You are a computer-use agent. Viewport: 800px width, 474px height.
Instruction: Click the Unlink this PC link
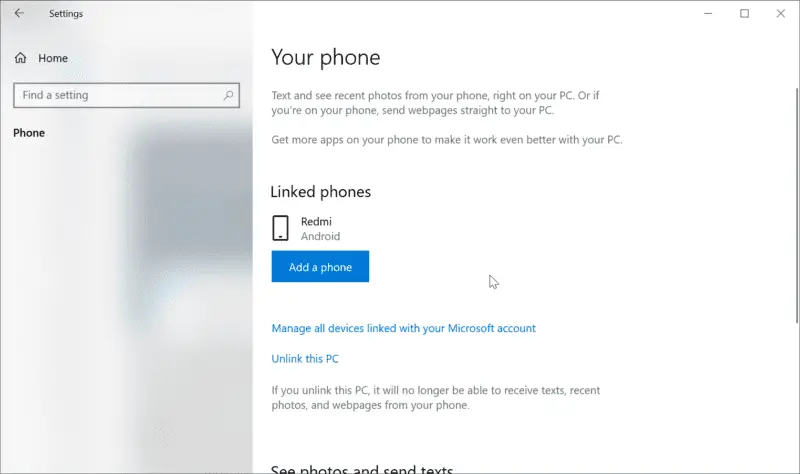click(305, 359)
